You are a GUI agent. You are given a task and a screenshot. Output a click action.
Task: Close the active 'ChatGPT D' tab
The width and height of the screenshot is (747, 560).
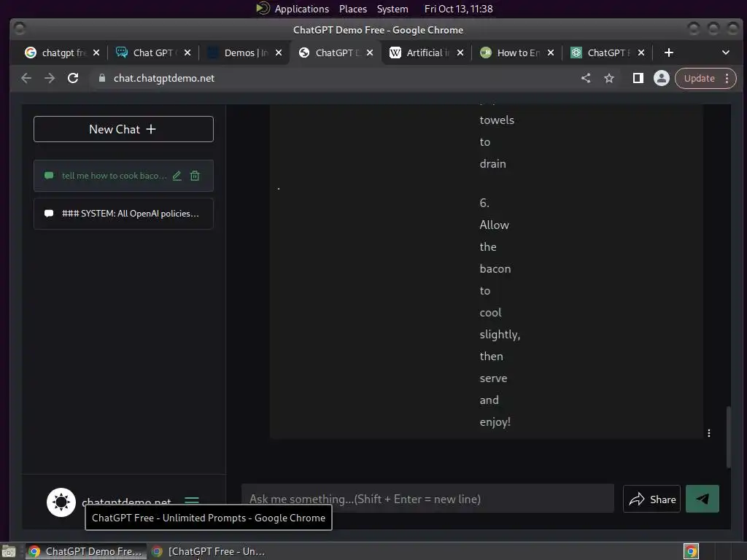pos(370,52)
